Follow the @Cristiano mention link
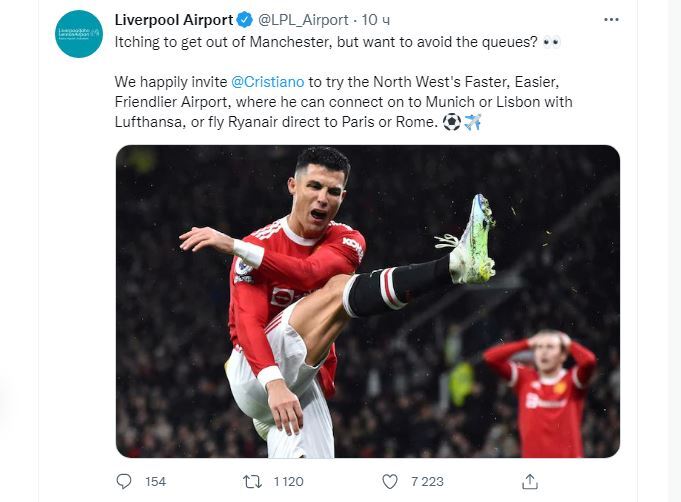 (268, 82)
